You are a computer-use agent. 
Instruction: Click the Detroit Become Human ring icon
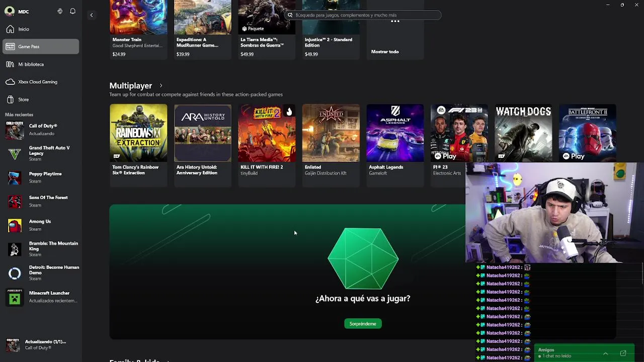[x=15, y=273]
